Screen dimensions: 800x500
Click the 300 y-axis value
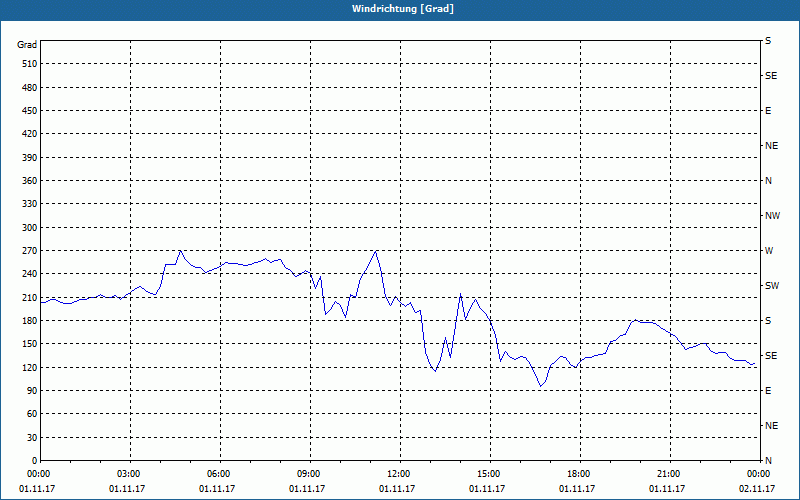tap(30, 228)
